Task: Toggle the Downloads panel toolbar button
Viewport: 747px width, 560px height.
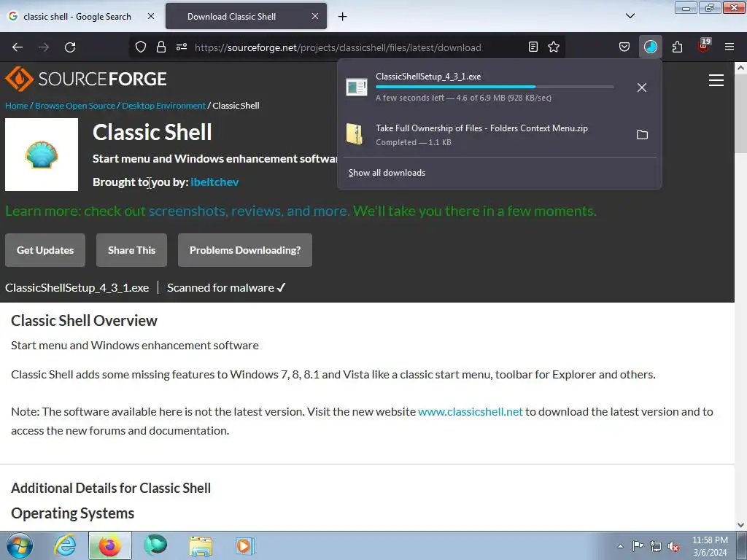Action: 650,47
